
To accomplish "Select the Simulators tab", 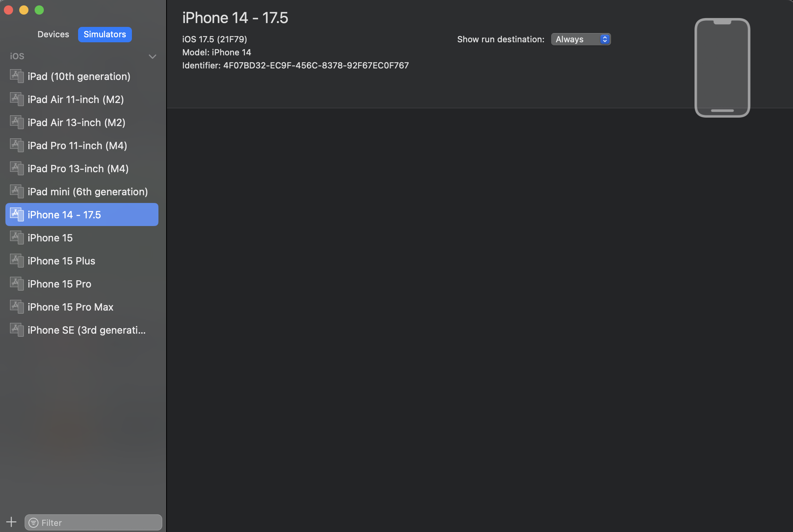I will 105,34.
